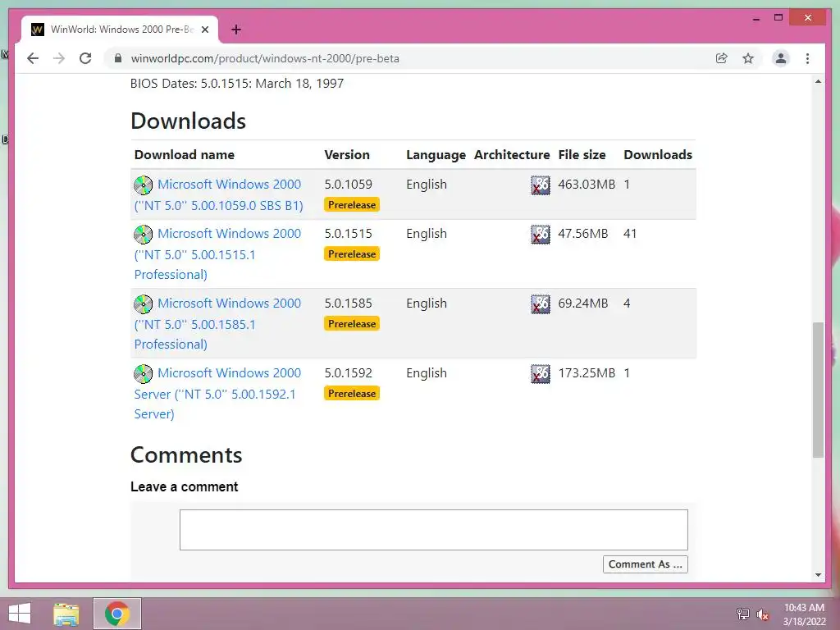Open Chrome's three-dot menu
Screen dimensions: 840x630
tap(807, 58)
